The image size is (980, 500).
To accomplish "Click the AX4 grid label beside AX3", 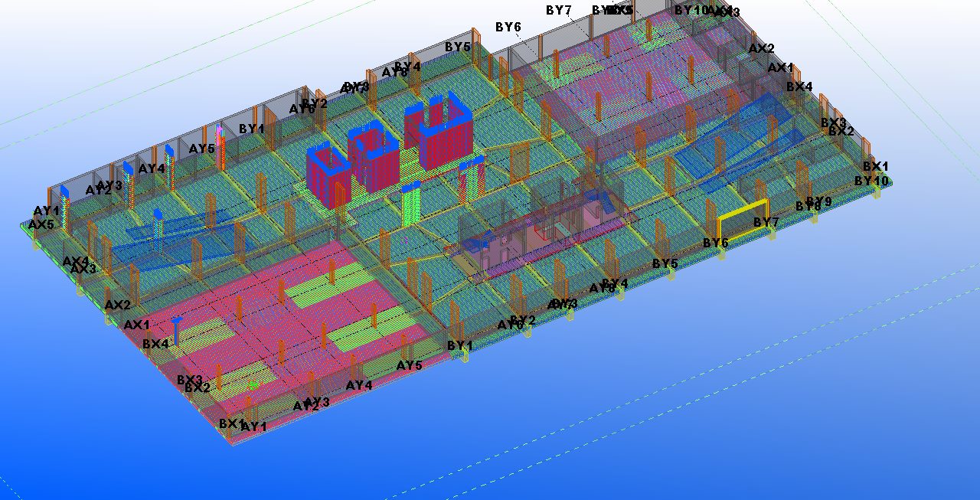I will pos(75,261).
